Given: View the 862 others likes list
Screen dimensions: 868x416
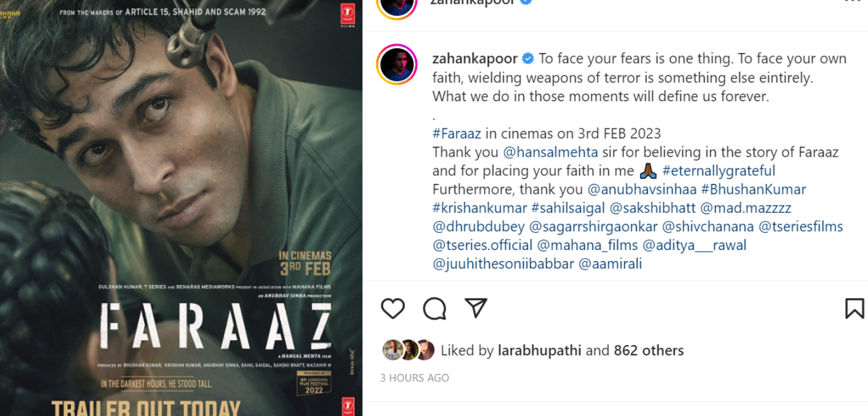Looking at the screenshot, I should pos(648,350).
